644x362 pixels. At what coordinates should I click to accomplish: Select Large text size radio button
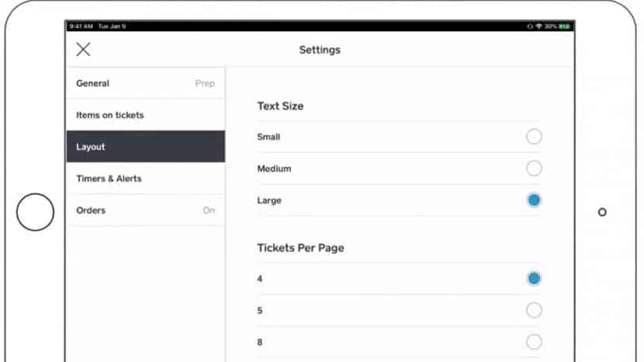click(x=534, y=200)
